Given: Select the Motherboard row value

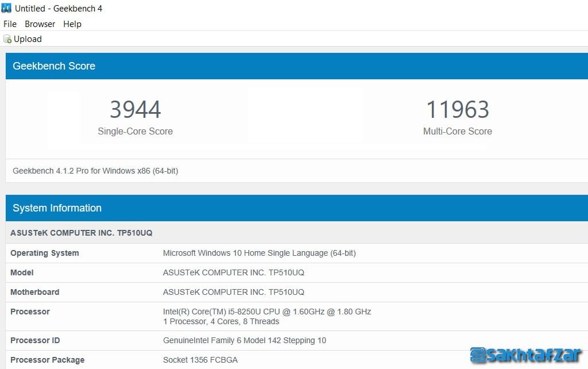Looking at the screenshot, I should click(x=234, y=292).
